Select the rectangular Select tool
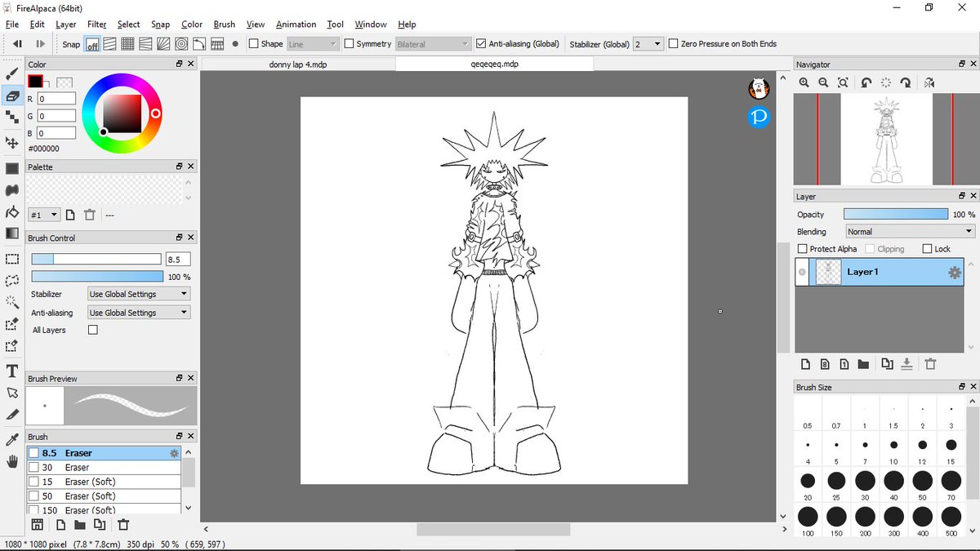The image size is (980, 551). coord(12,259)
